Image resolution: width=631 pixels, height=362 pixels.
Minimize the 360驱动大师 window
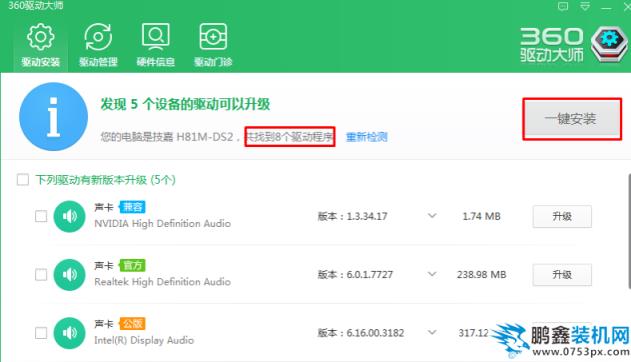coord(606,7)
